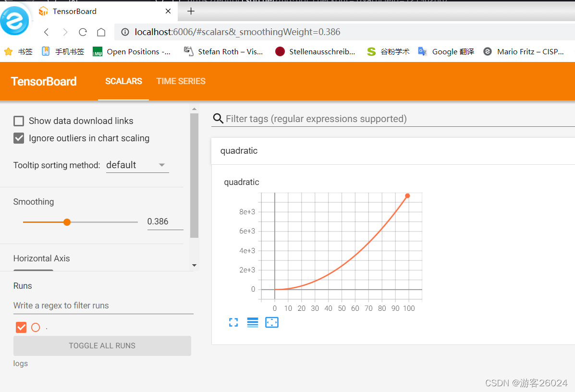Image resolution: width=575 pixels, height=392 pixels.
Task: Click the TensorBoard title
Action: [44, 81]
